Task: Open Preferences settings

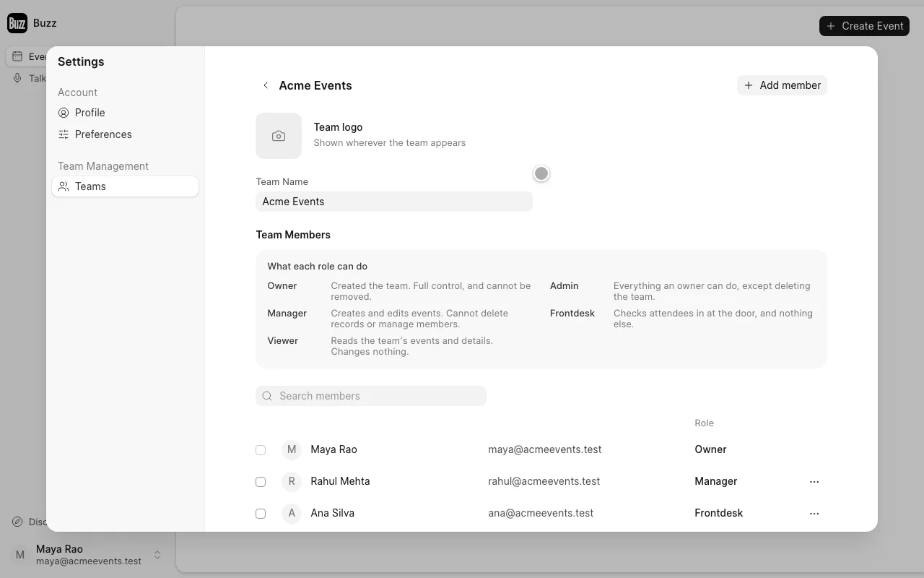Action: click(x=125, y=134)
